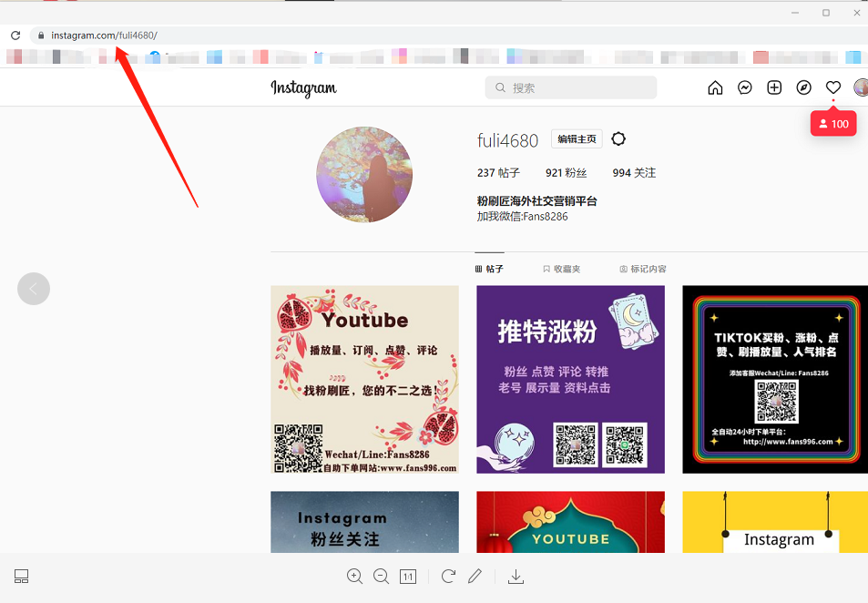Screen dimensions: 868x603
Task: Switch to the 标记内容 tagged tab
Action: coord(643,269)
